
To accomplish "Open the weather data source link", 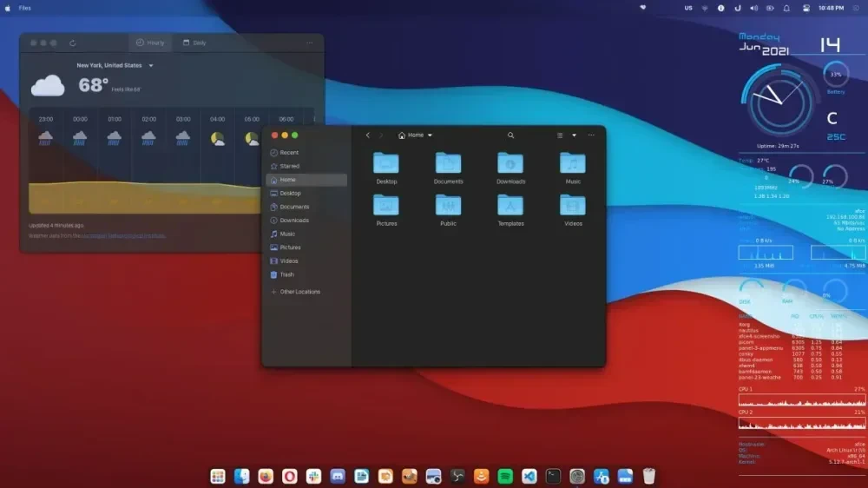I will tap(123, 236).
